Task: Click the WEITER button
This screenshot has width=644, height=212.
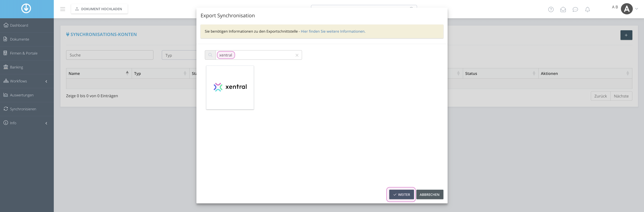Action: pos(401,195)
